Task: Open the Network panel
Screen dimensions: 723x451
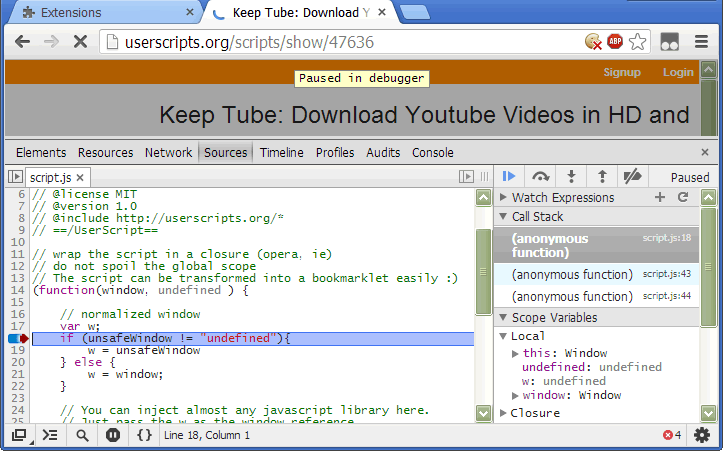Action: [168, 152]
